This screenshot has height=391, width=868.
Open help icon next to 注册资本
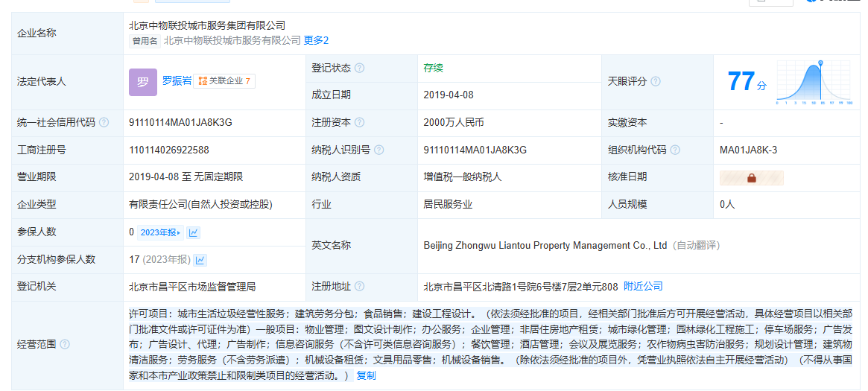coord(359,122)
